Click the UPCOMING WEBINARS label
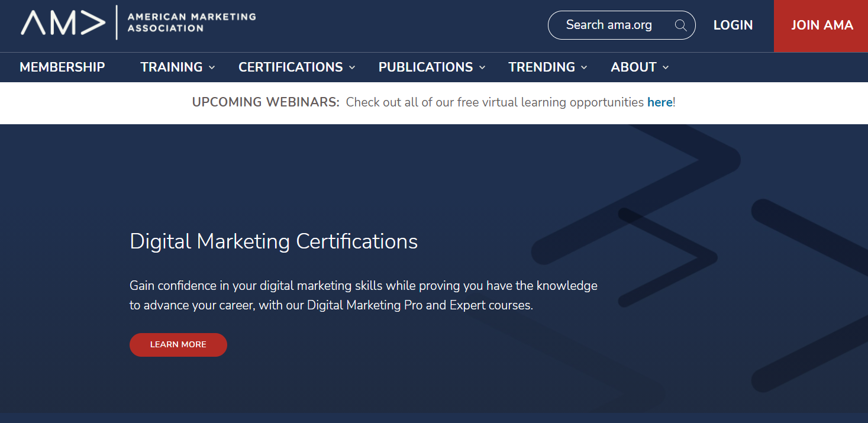The height and width of the screenshot is (423, 868). pos(266,102)
